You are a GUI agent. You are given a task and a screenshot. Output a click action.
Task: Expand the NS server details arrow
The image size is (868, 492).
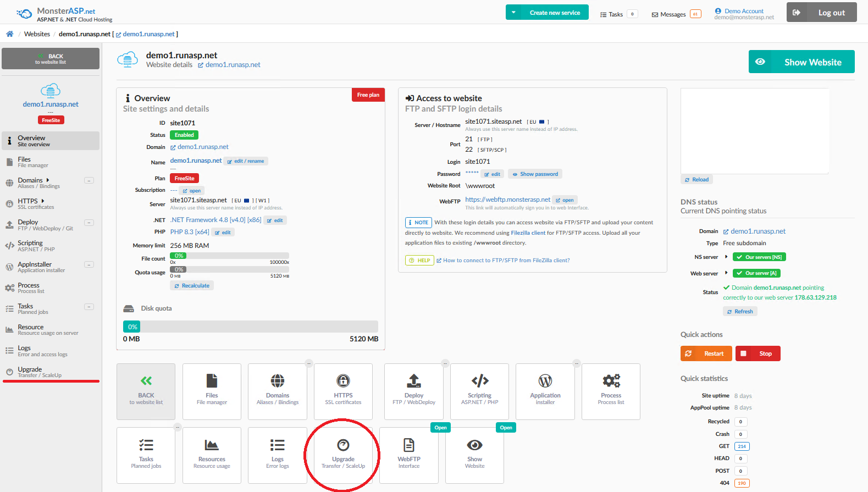pyautogui.click(x=726, y=257)
